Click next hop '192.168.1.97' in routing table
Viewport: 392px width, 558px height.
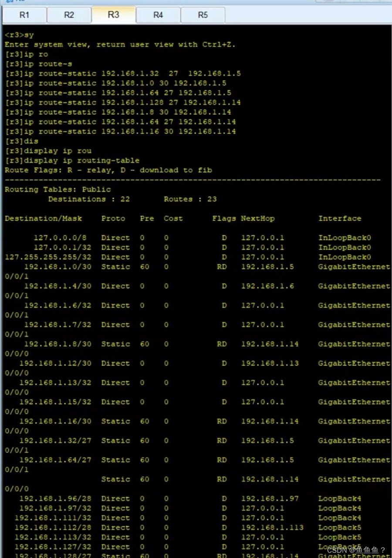tap(270, 498)
